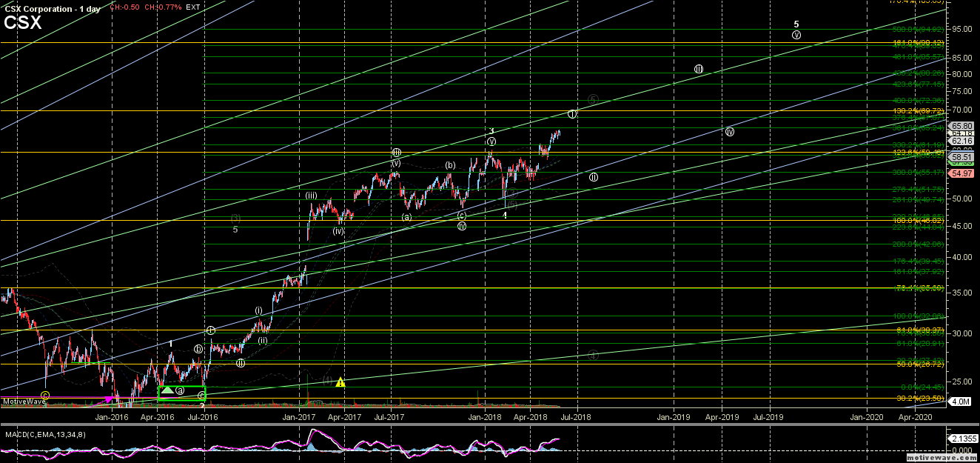Screen dimensions: 980x463
Task: Click the magenta arrow marker near MotiveWave label
Action: click(108, 399)
